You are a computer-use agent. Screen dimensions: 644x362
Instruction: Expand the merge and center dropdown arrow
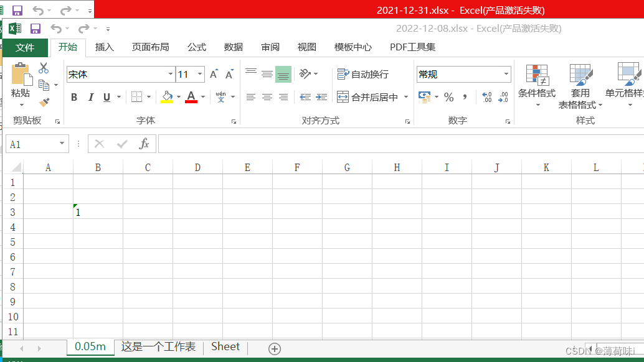[406, 97]
